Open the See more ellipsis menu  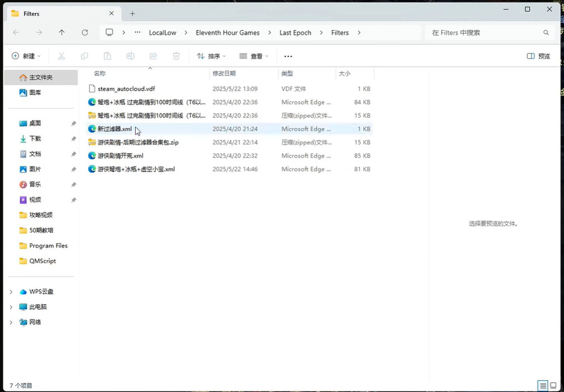[288, 56]
